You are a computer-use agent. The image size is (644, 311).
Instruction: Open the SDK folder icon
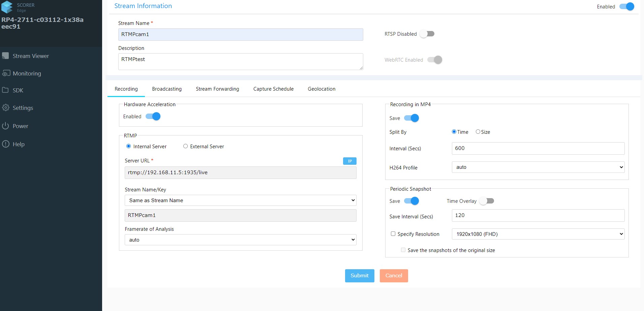pos(5,90)
